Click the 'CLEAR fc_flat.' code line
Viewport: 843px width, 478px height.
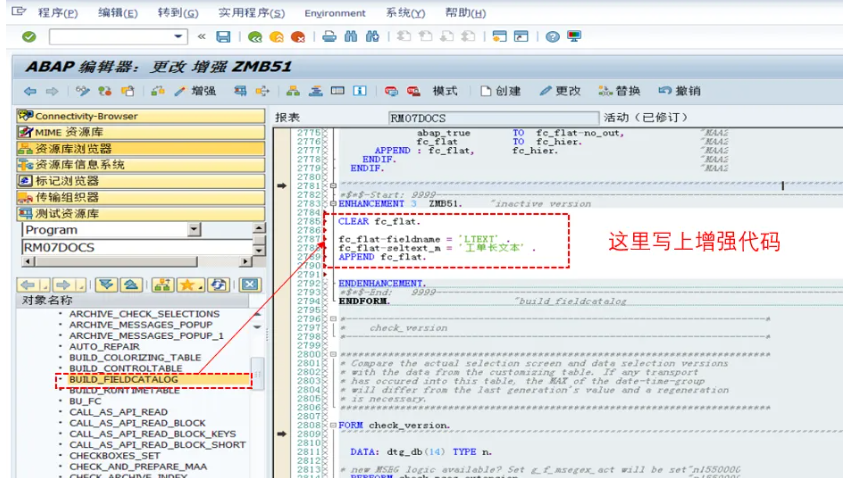tap(379, 222)
